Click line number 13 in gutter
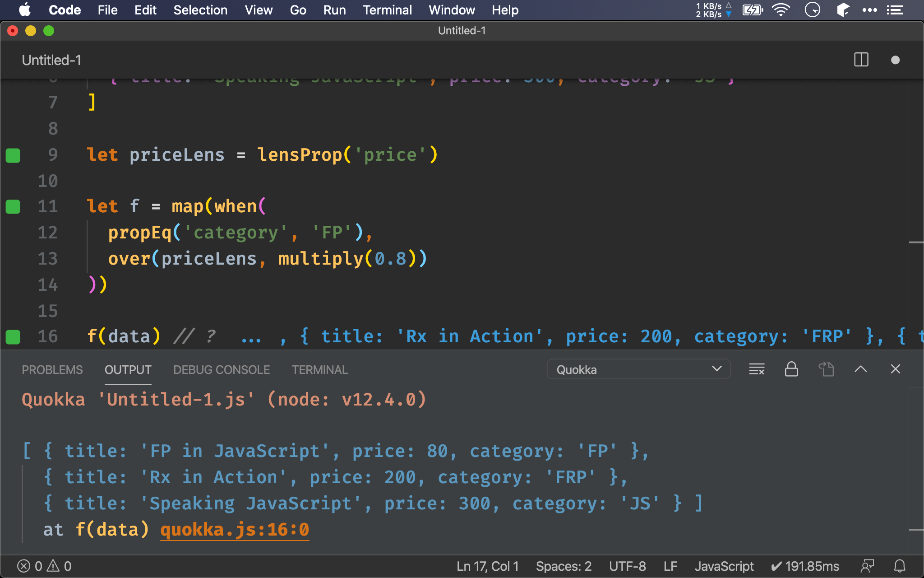This screenshot has height=578, width=924. tap(48, 259)
